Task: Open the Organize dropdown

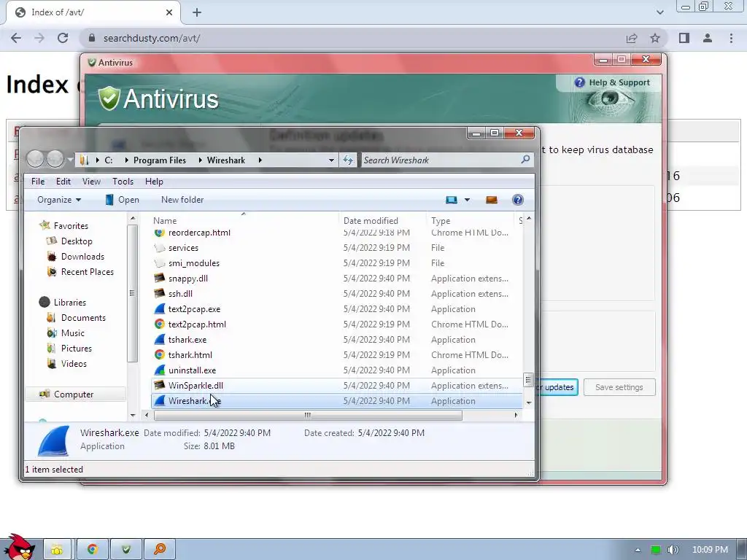Action: (59, 200)
